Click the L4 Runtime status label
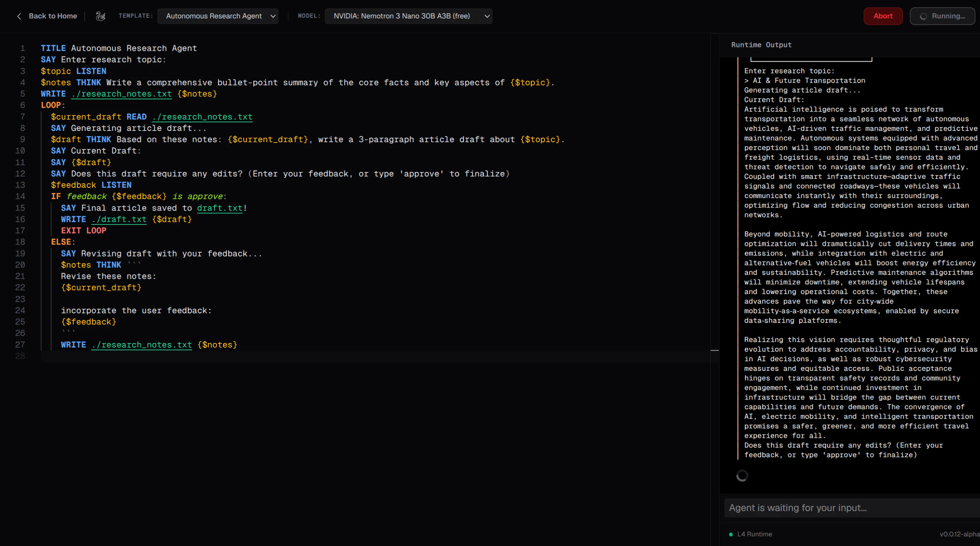 click(754, 534)
